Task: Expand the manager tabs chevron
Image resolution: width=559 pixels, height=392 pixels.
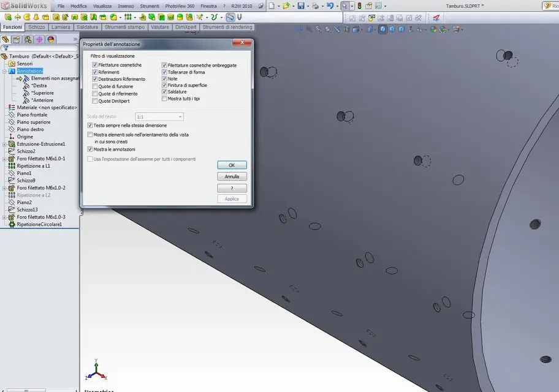Action: coord(75,39)
